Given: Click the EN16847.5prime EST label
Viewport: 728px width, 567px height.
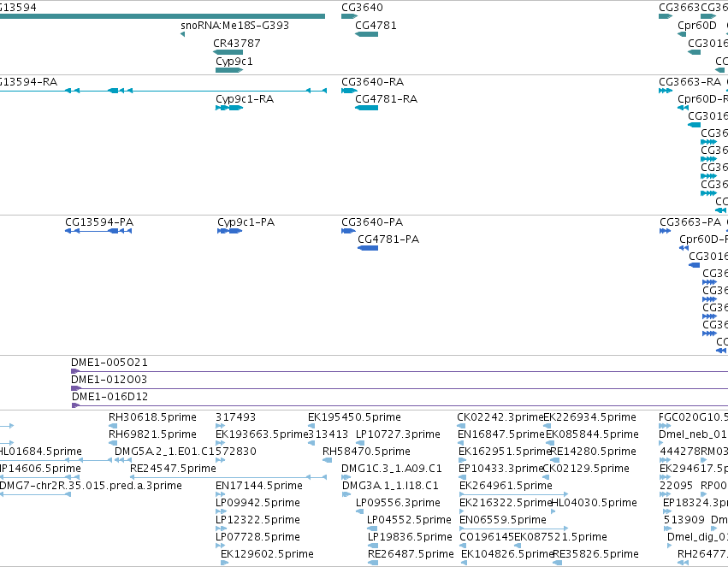Looking at the screenshot, I should click(501, 434).
